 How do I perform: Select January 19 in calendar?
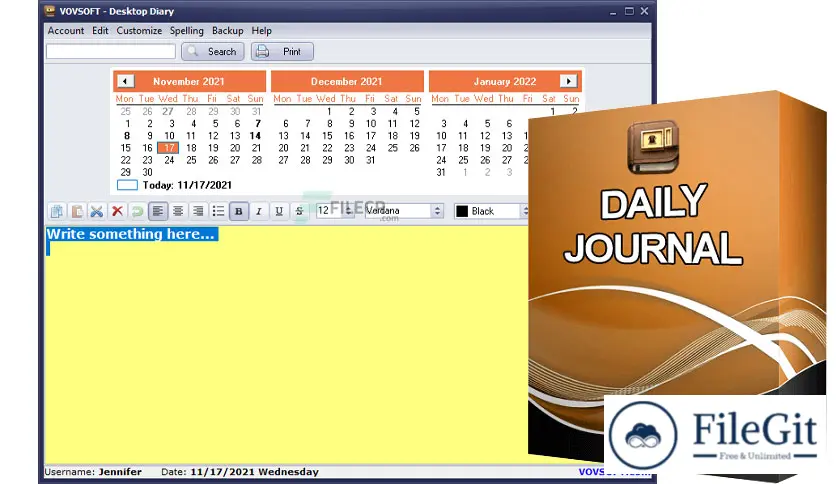pos(485,148)
